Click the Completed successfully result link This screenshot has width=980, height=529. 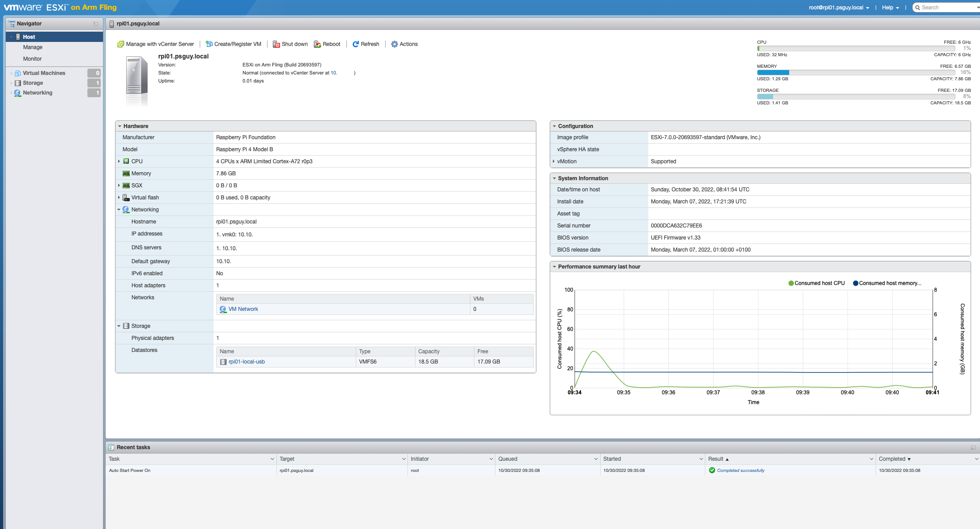[741, 471]
